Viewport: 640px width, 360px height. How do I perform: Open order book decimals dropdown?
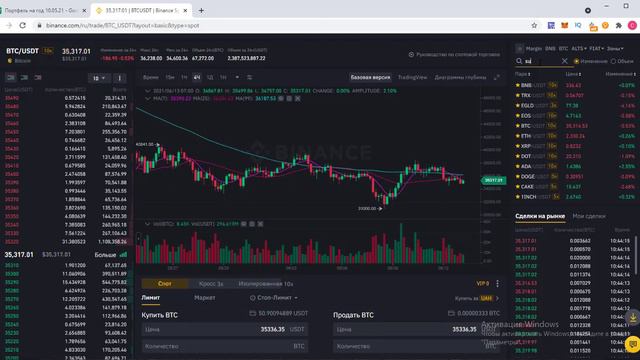[x=99, y=78]
